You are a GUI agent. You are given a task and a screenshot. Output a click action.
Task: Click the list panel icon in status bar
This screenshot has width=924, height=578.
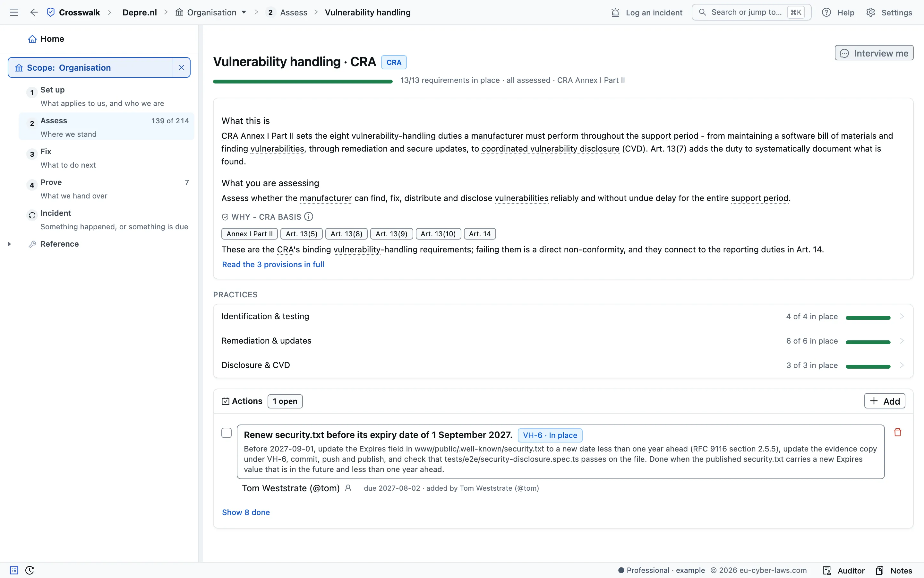(14, 570)
